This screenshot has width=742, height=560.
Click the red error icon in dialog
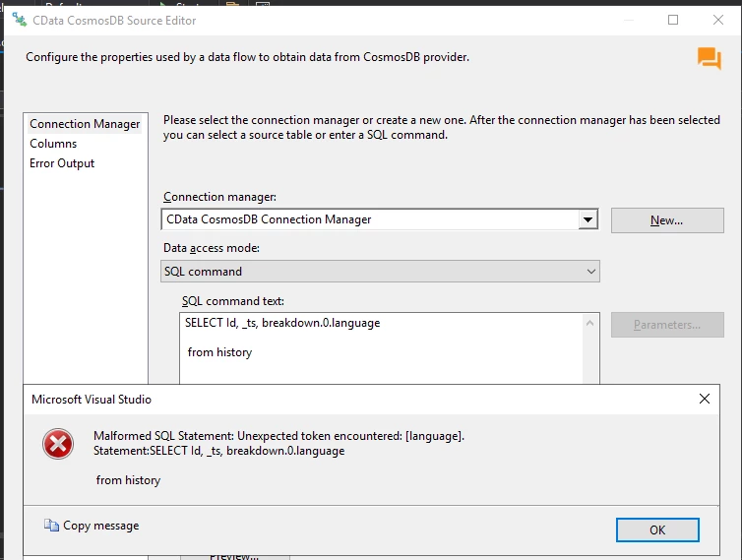coord(58,444)
